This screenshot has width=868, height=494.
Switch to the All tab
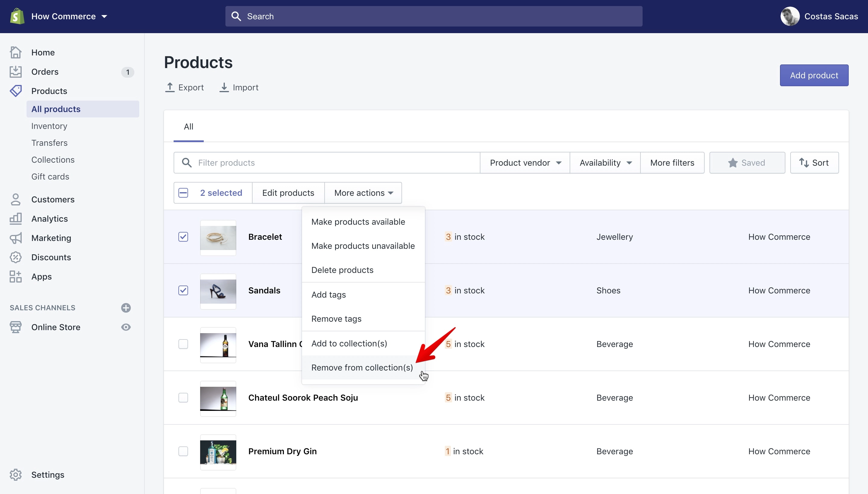[188, 127]
